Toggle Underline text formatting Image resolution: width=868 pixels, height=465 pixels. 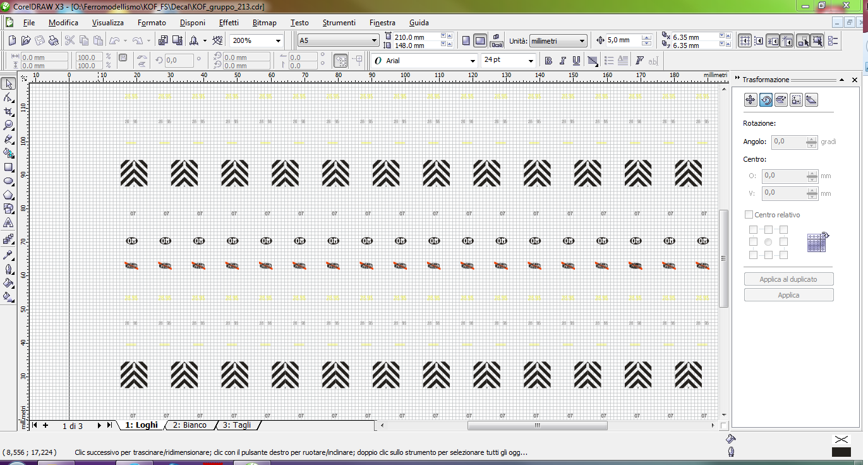click(x=576, y=61)
